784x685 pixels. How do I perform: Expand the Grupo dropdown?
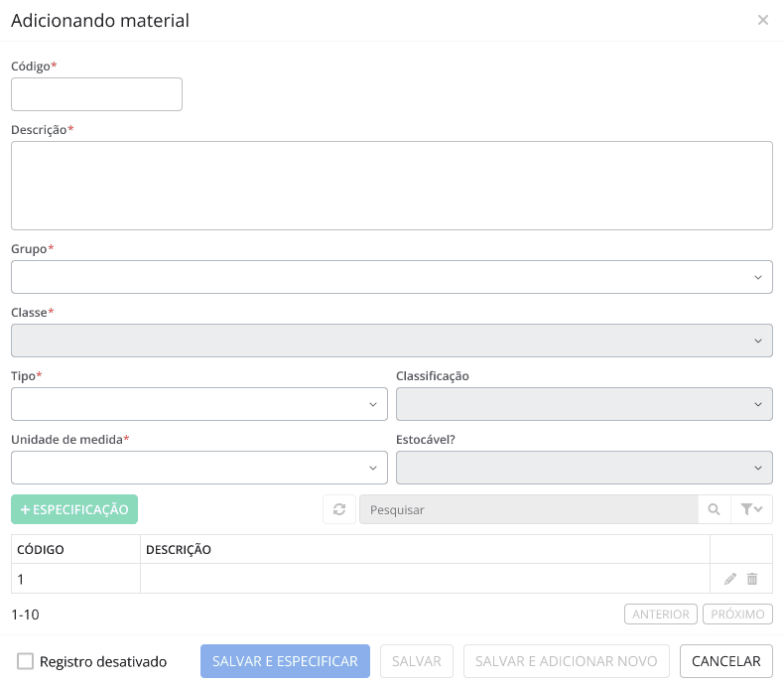coord(391,277)
